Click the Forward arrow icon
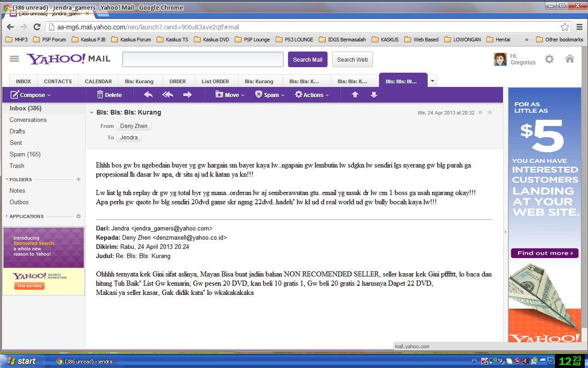588x368 pixels. 187,95
